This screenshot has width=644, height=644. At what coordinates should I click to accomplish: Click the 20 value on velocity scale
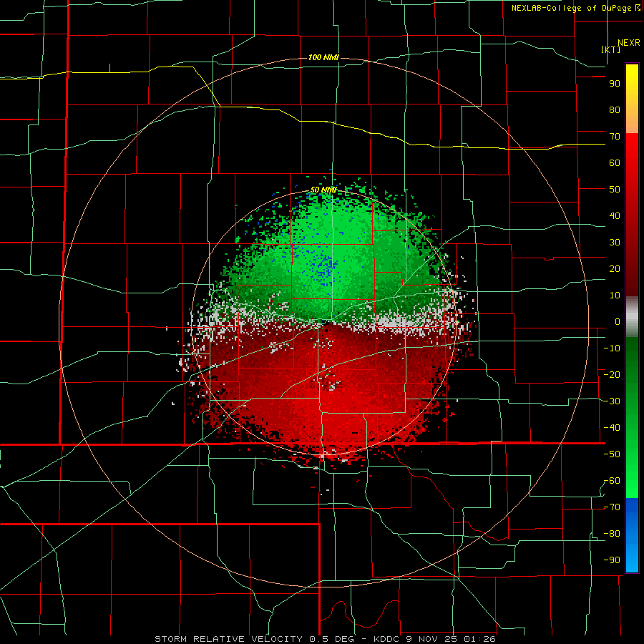click(615, 268)
